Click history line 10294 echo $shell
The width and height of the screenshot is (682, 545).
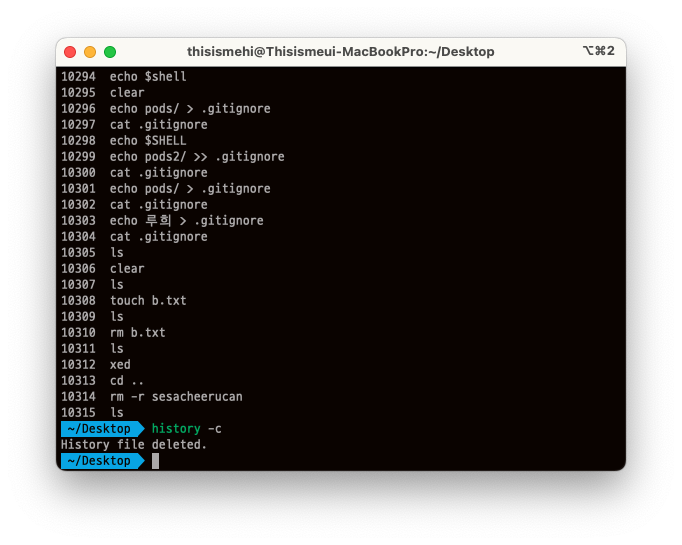pyautogui.click(x=124, y=77)
